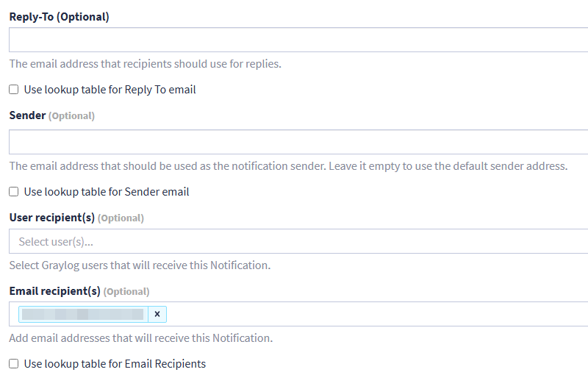Click 'Use lookup table for Reply To email' text
The image size is (588, 375).
pos(110,90)
